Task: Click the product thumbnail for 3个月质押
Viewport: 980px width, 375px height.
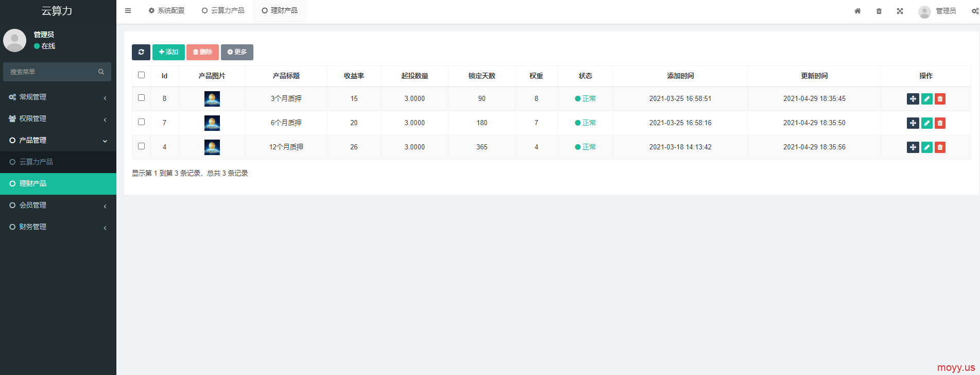Action: pyautogui.click(x=212, y=99)
